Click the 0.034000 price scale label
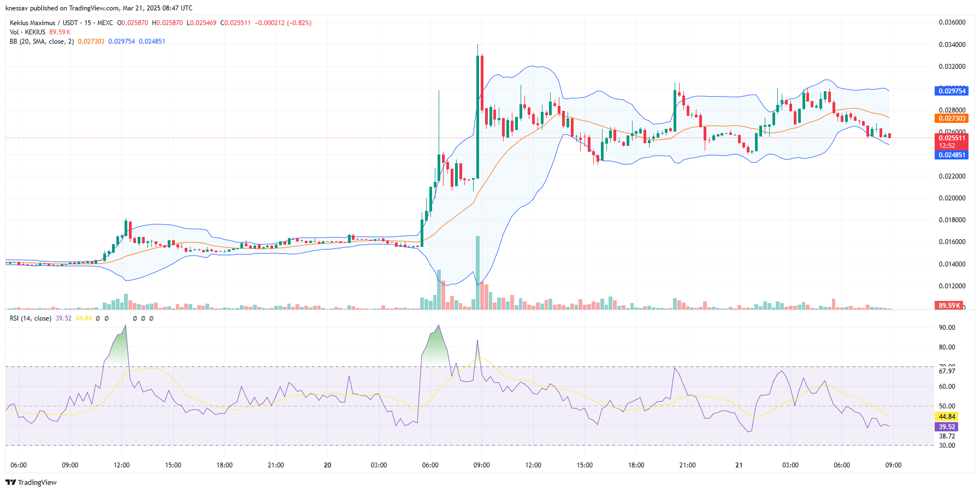This screenshot has height=492, width=980. (952, 45)
